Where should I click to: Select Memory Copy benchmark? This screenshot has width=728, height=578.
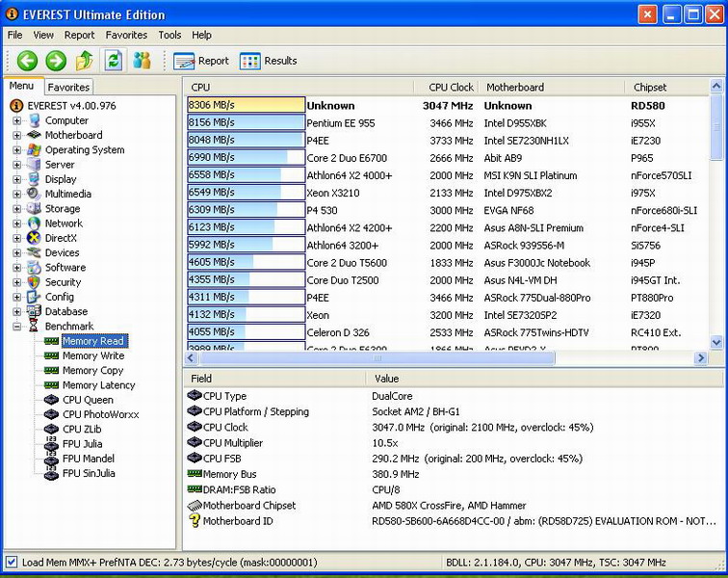[92, 370]
